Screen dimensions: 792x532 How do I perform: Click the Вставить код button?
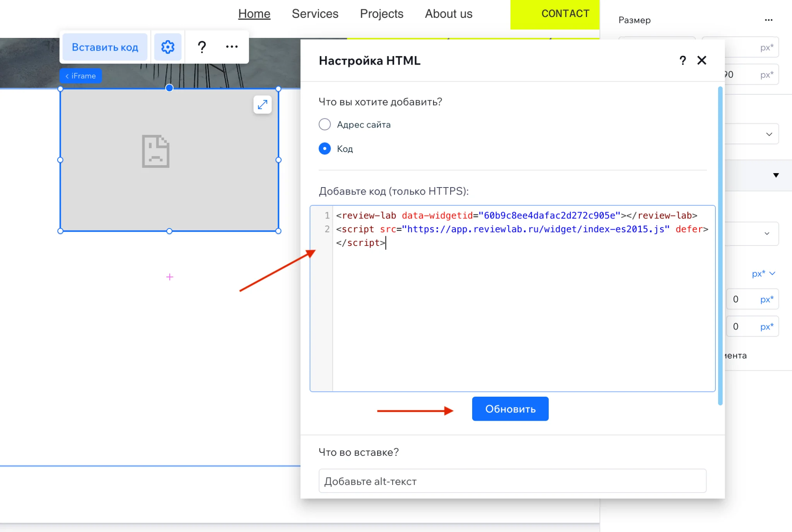(x=105, y=47)
